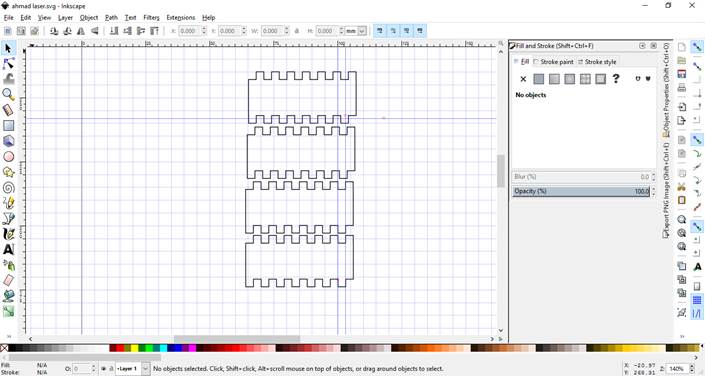Image resolution: width=705 pixels, height=376 pixels.
Task: Click the Save document icon
Action: coord(682,74)
